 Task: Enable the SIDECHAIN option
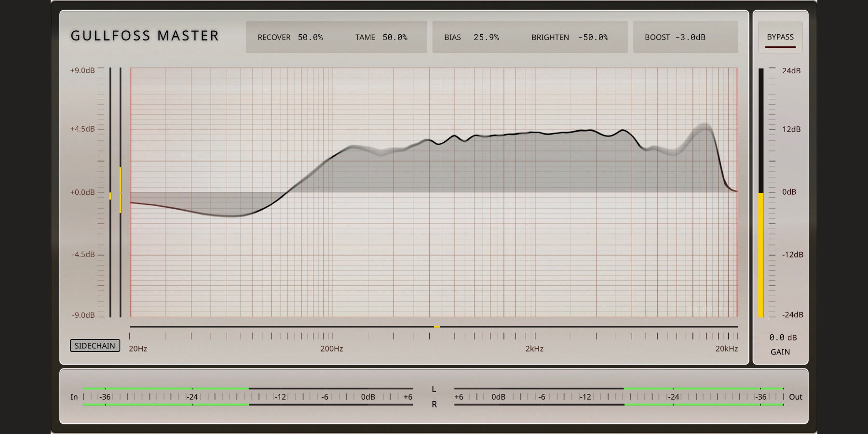[x=95, y=346]
